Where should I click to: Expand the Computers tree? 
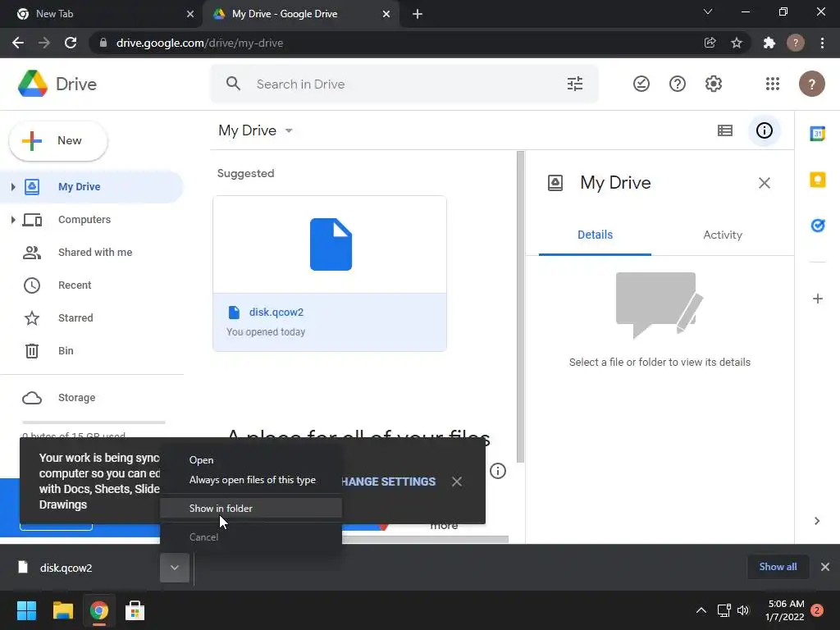pyautogui.click(x=13, y=220)
